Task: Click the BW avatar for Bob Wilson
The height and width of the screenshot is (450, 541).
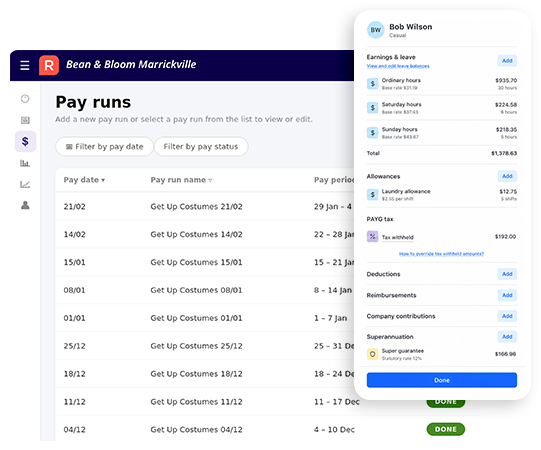Action: tap(375, 30)
